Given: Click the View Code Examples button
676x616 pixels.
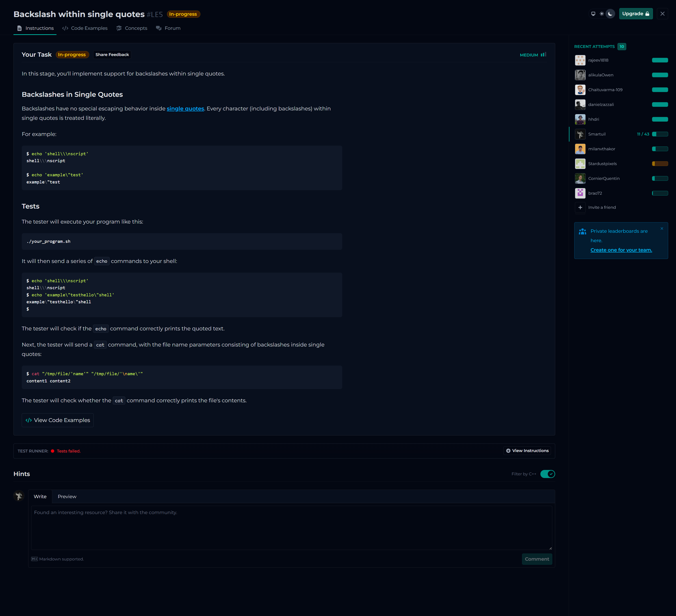Looking at the screenshot, I should pos(58,420).
